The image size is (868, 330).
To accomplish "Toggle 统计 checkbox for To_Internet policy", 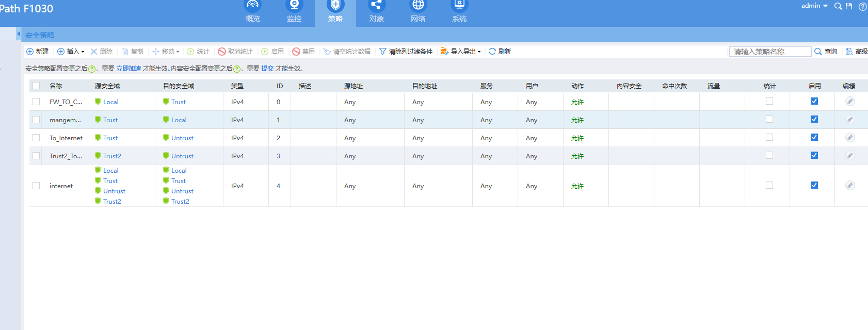I will tap(769, 137).
